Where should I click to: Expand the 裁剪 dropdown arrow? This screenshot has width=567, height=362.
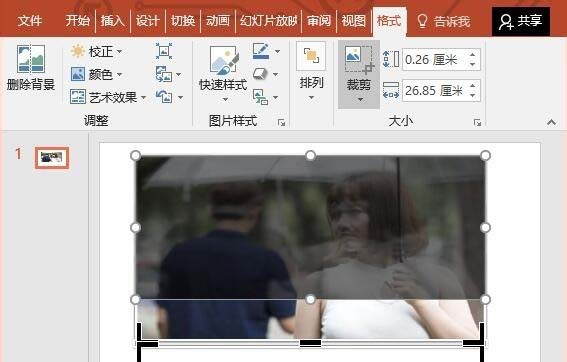[x=360, y=99]
